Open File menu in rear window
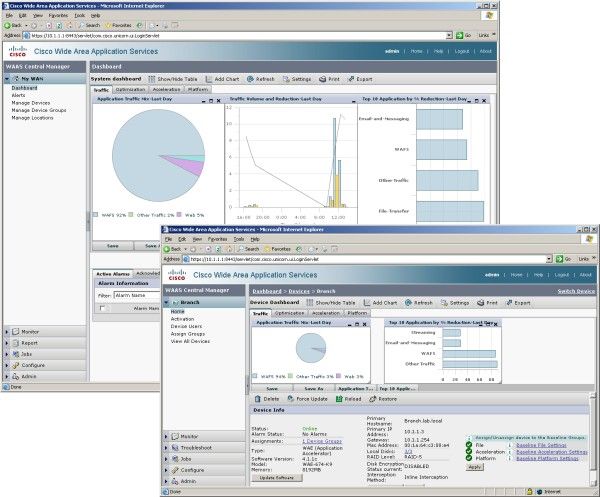 point(9,16)
